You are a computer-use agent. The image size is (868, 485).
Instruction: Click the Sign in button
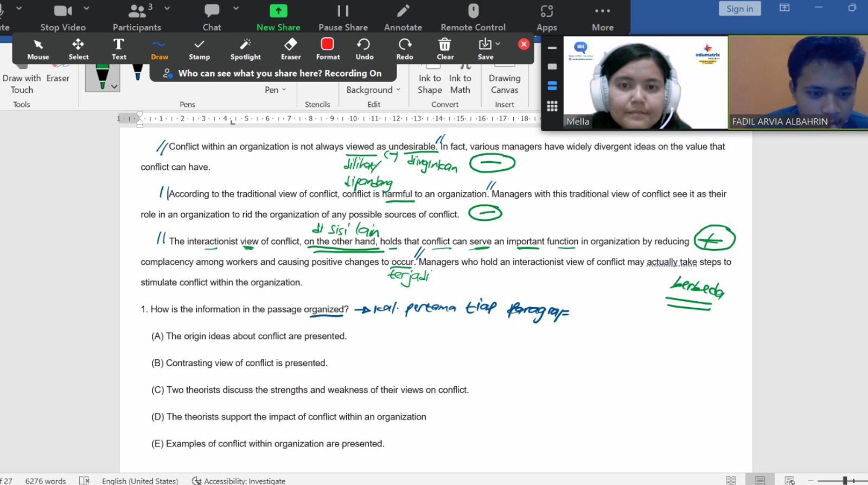(x=740, y=8)
